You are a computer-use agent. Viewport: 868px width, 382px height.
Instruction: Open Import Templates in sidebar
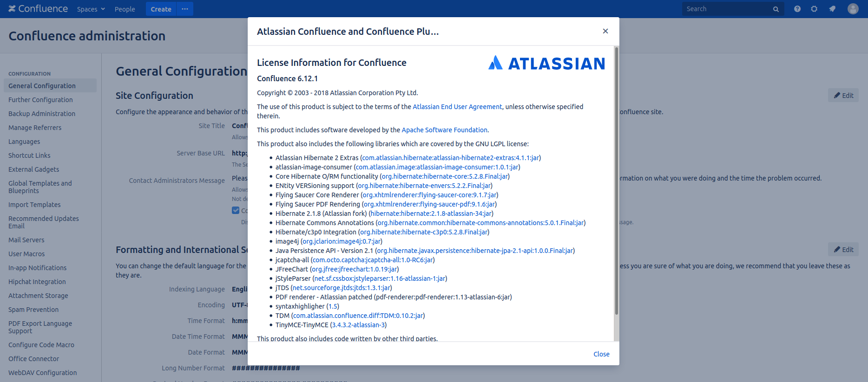pyautogui.click(x=34, y=205)
